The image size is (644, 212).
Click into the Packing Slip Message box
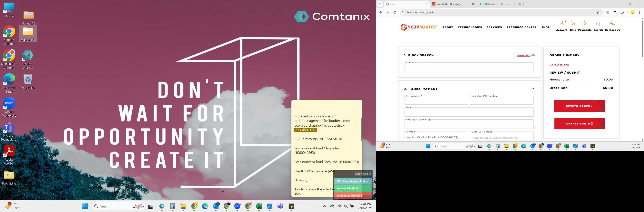click(469, 124)
